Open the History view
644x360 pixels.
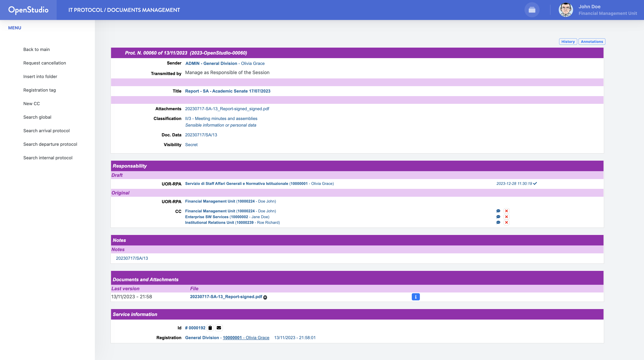coord(568,42)
